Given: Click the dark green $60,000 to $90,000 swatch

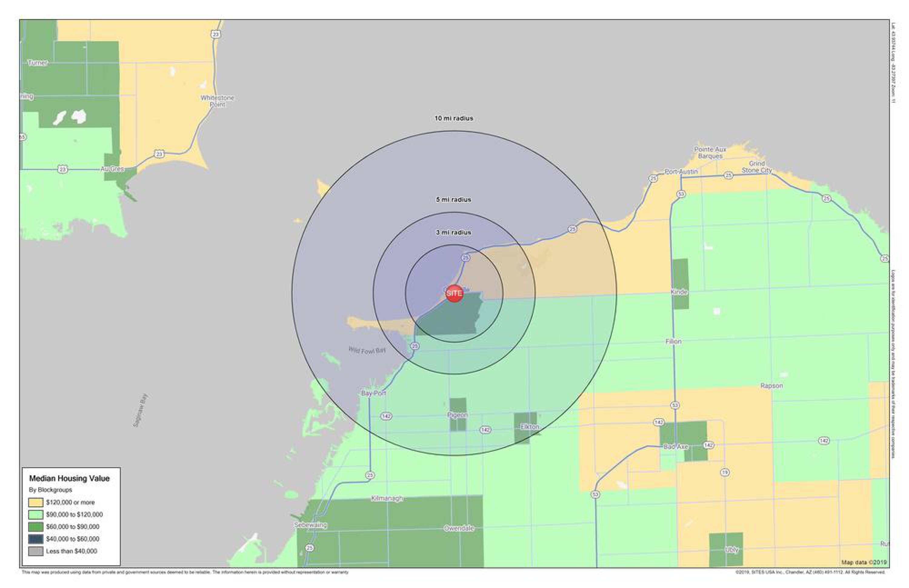Looking at the screenshot, I should [x=35, y=527].
